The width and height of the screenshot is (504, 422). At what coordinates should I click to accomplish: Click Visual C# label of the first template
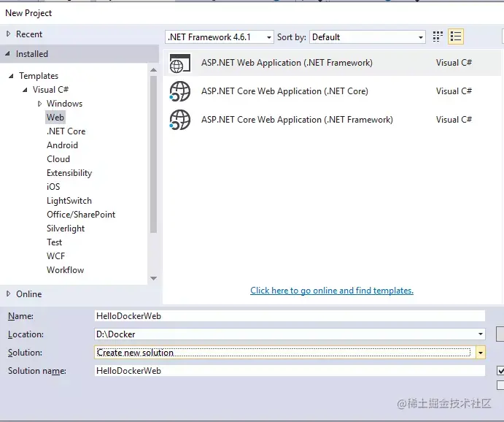click(x=454, y=63)
